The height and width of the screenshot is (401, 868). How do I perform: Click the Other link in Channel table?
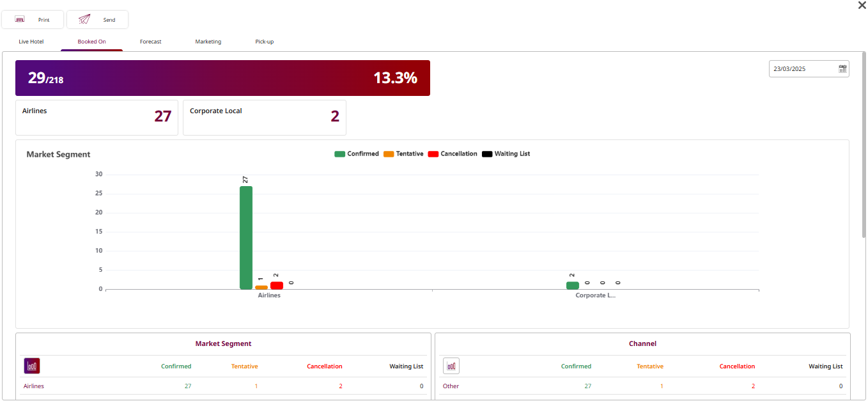(x=451, y=386)
